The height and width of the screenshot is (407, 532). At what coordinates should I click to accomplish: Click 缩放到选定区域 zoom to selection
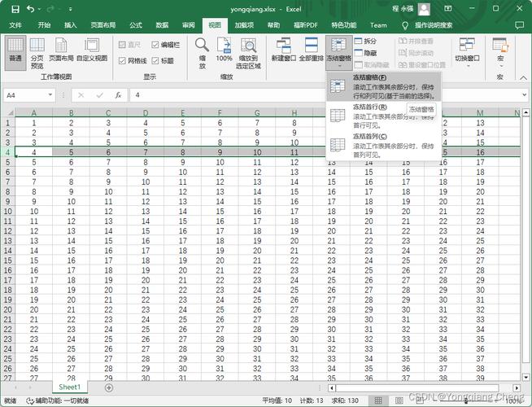[248, 53]
